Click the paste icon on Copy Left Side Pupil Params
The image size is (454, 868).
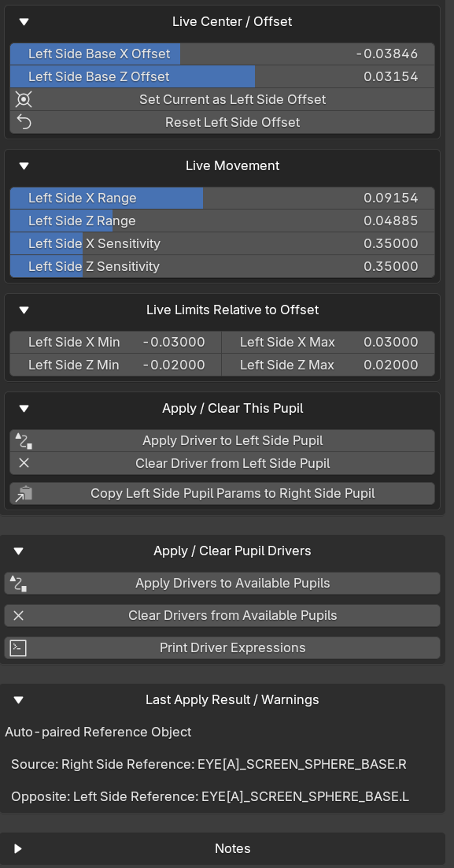(24, 493)
